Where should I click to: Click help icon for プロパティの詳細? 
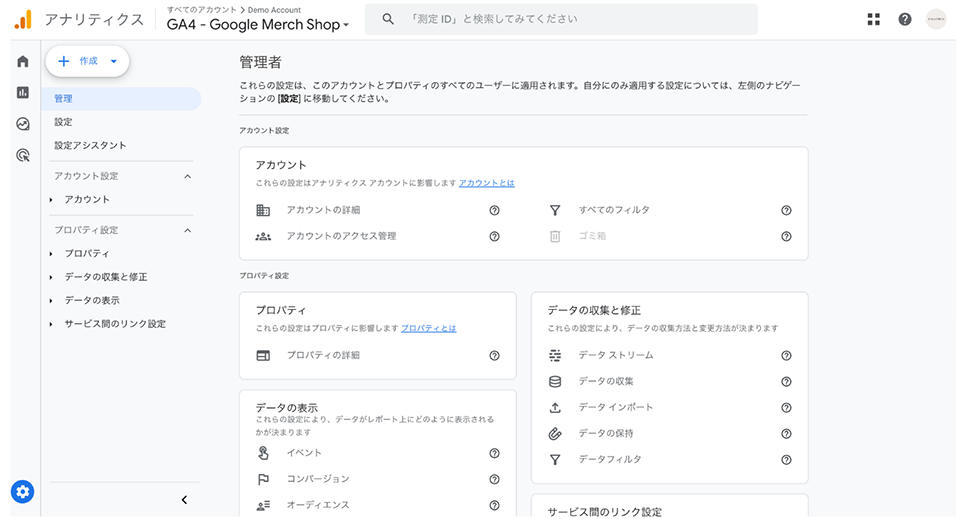coord(495,356)
